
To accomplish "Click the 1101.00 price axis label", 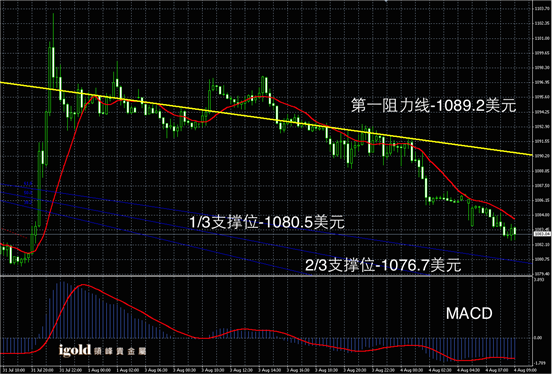I will pyautogui.click(x=542, y=38).
